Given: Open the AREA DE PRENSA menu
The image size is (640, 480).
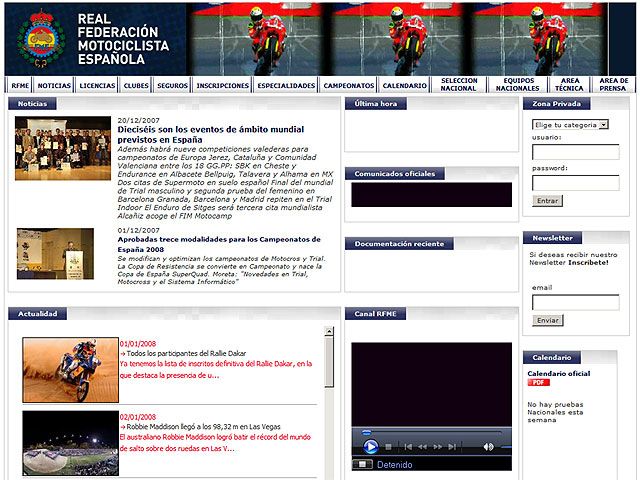Looking at the screenshot, I should [x=613, y=84].
